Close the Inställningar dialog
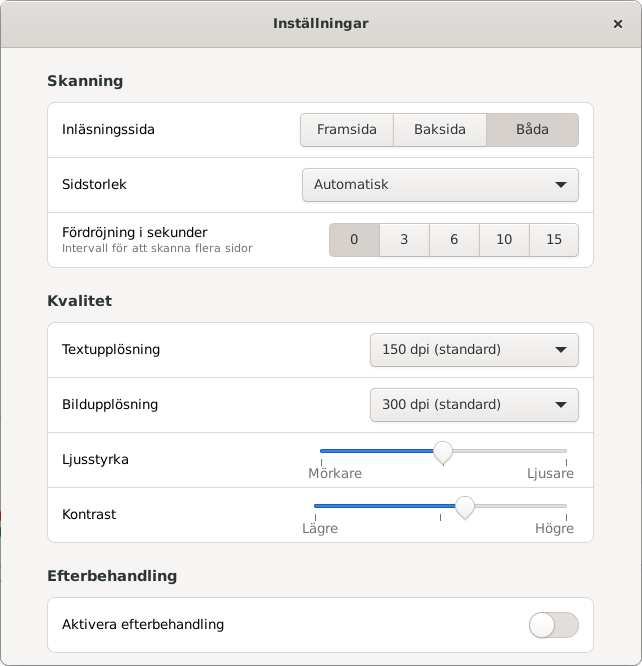Viewport: 642px width, 666px height. coord(618,24)
